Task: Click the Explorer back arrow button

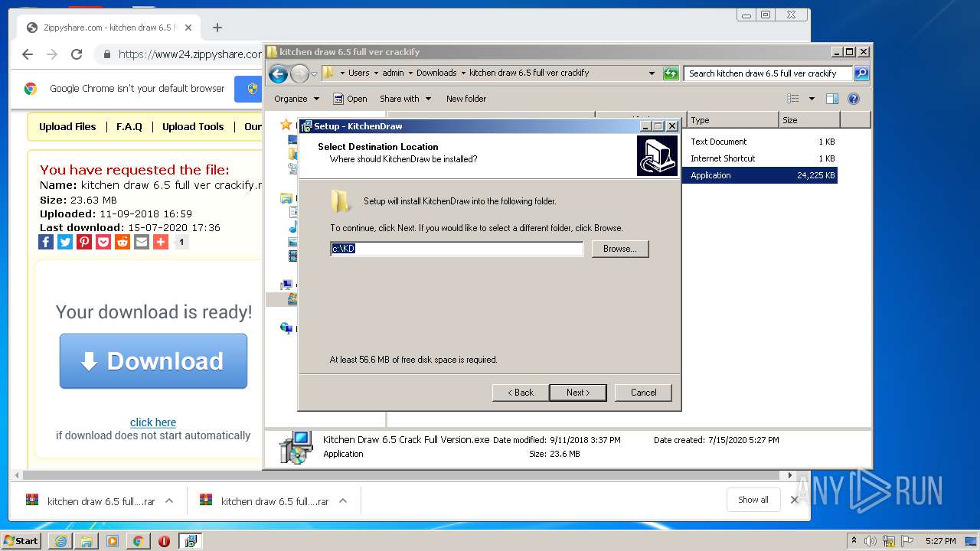Action: [278, 73]
